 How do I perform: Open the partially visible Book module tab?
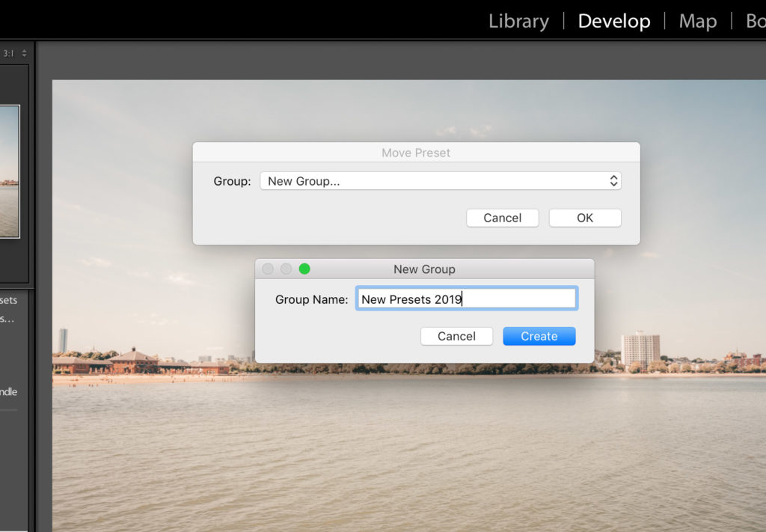pos(755,21)
